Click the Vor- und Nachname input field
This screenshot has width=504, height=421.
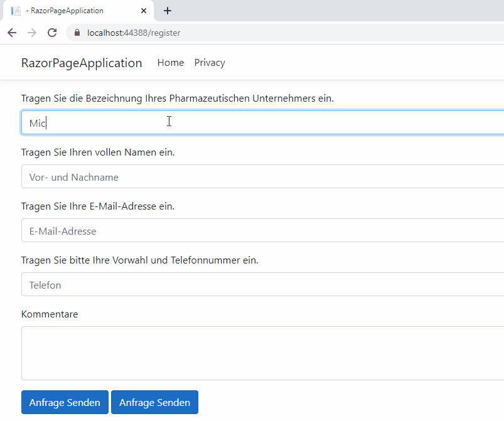(262, 176)
